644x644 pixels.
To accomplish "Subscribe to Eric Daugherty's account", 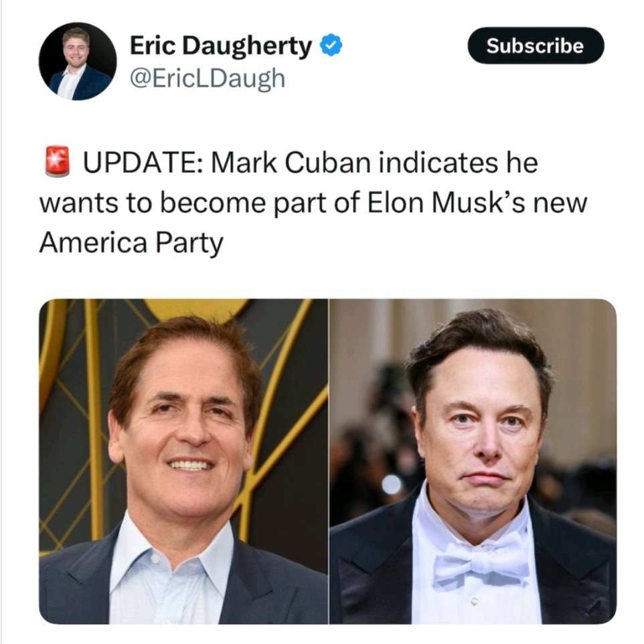I will coord(536,46).
